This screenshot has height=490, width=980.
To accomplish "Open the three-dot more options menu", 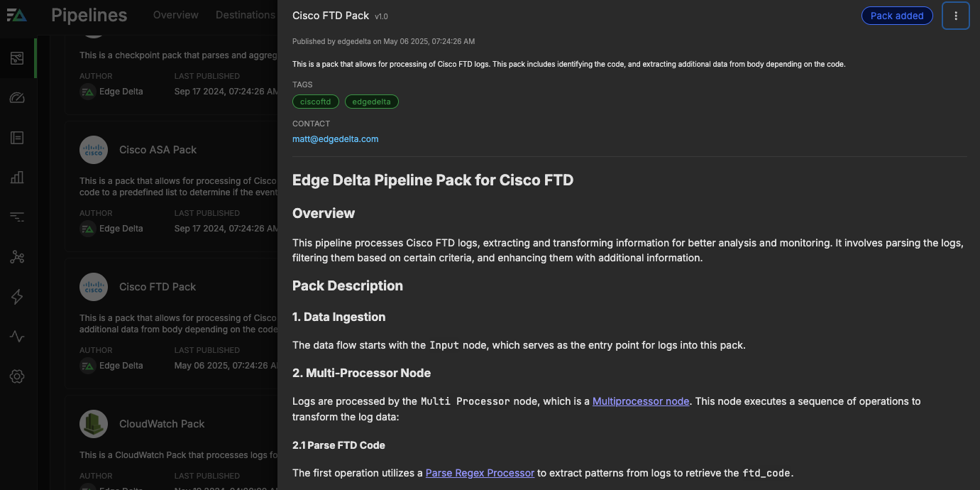I will pyautogui.click(x=956, y=16).
